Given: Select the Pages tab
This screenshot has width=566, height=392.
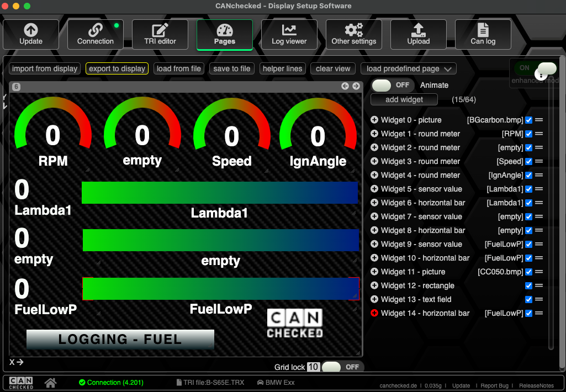Looking at the screenshot, I should [x=225, y=35].
